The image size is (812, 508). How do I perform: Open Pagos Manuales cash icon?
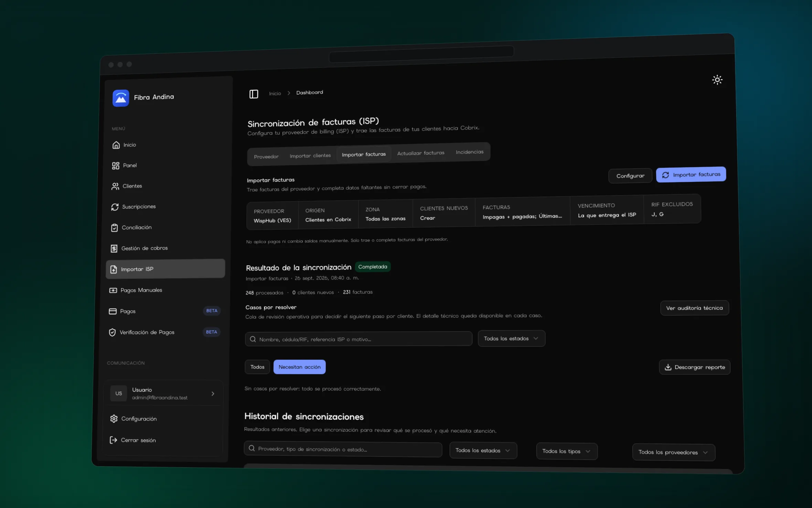(113, 290)
